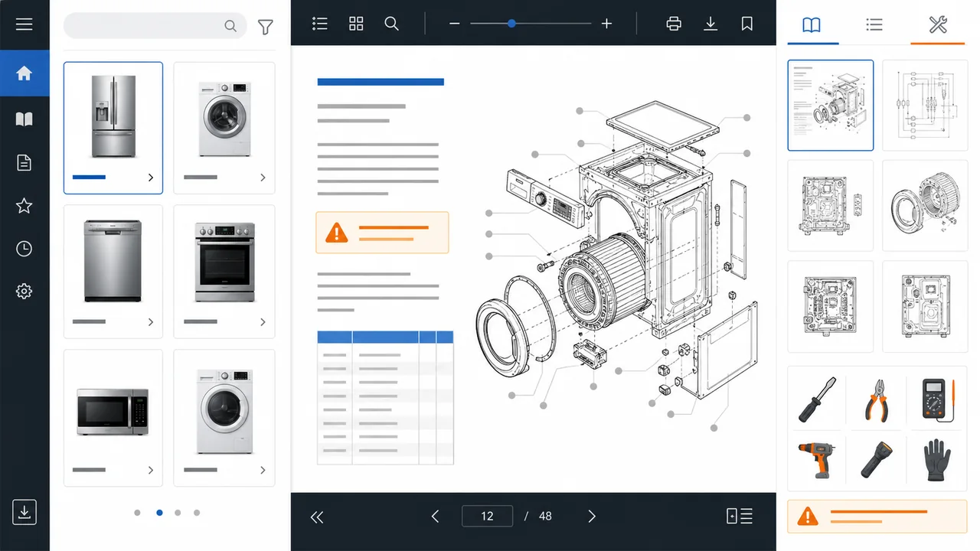This screenshot has height=551, width=980.
Task: Open the drum and door ring thumbnail
Action: pyautogui.click(x=925, y=205)
